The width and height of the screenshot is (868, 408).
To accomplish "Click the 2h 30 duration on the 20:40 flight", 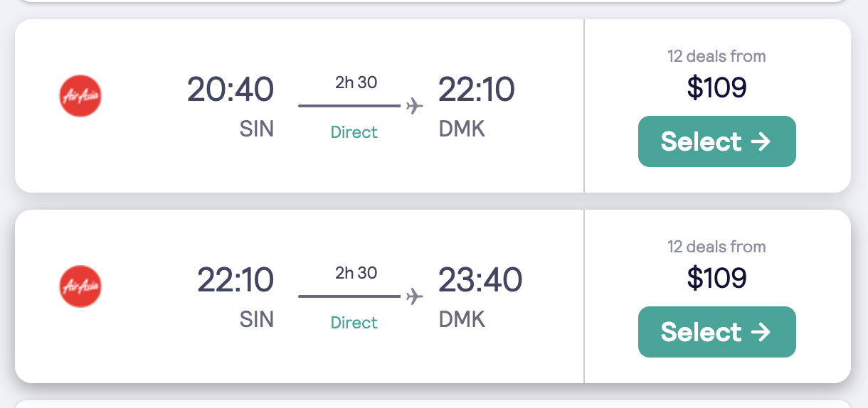I will click(356, 82).
